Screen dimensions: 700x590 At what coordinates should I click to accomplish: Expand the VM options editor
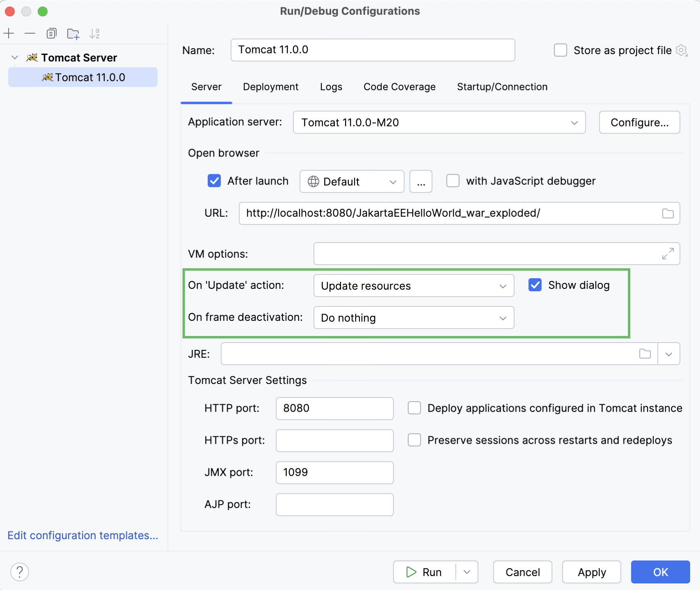pos(668,253)
